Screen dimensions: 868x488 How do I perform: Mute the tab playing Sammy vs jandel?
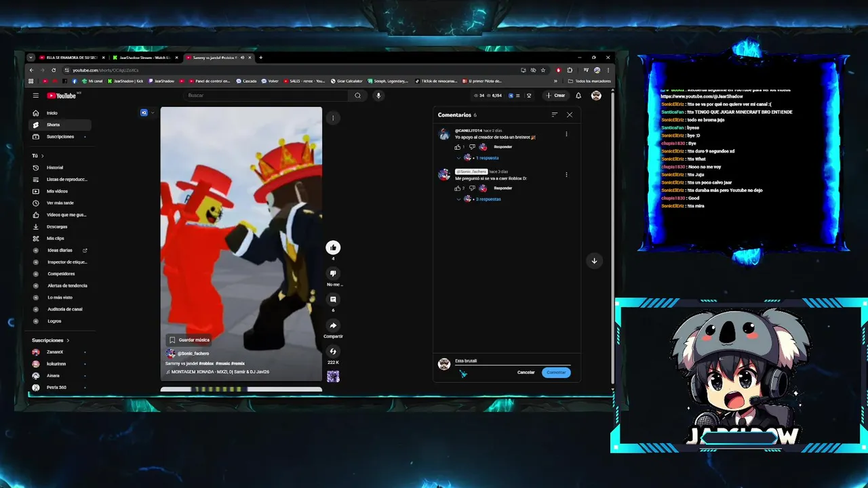tap(242, 58)
